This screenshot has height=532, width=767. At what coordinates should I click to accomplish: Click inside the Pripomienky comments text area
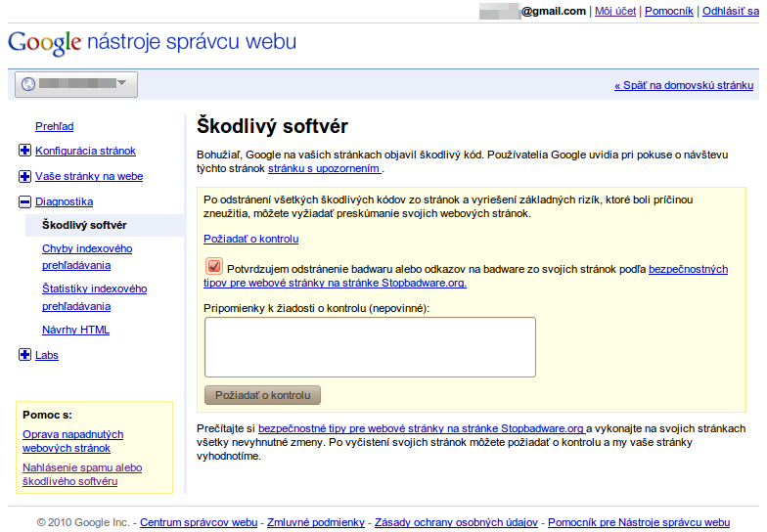click(x=370, y=347)
